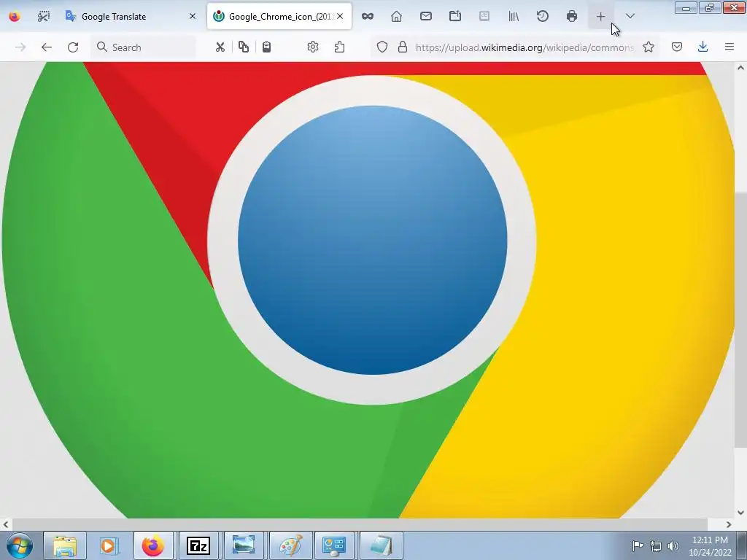Click the Paste clipboard toolbar icon
Screen dimensions: 747x560
coord(267,47)
